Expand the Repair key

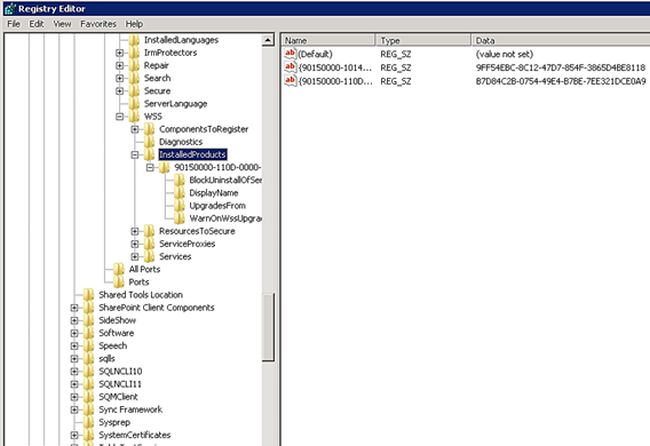point(119,65)
